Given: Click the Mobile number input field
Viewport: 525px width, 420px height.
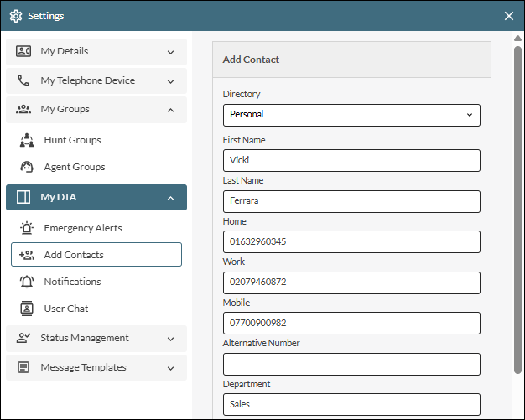Looking at the screenshot, I should [351, 323].
